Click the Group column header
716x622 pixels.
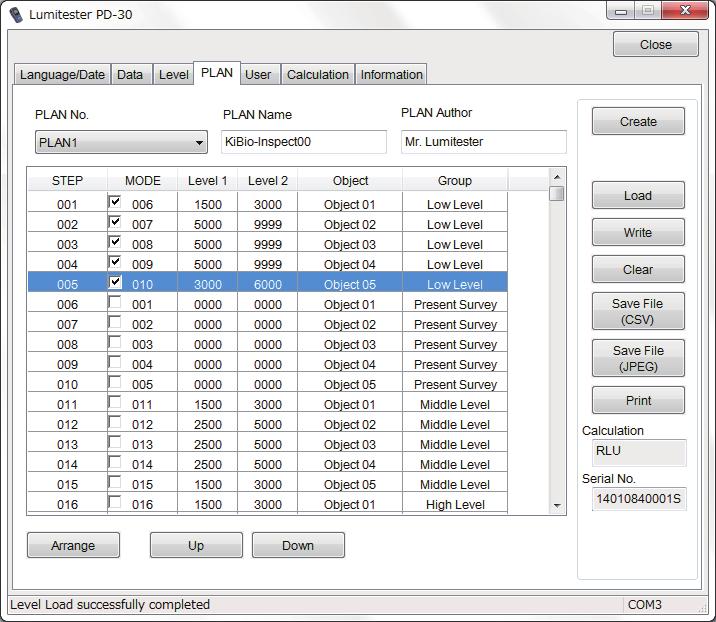click(x=455, y=180)
